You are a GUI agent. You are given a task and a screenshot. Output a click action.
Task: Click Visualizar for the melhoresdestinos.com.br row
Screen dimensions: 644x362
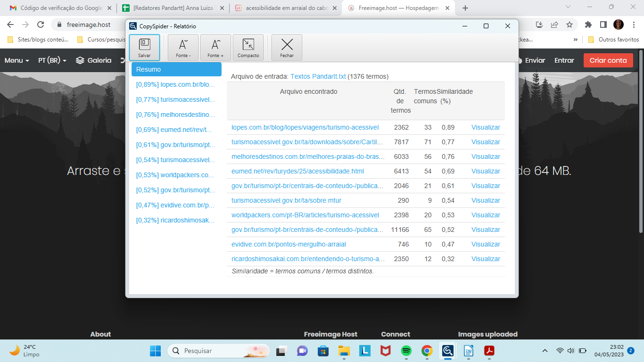click(x=486, y=156)
